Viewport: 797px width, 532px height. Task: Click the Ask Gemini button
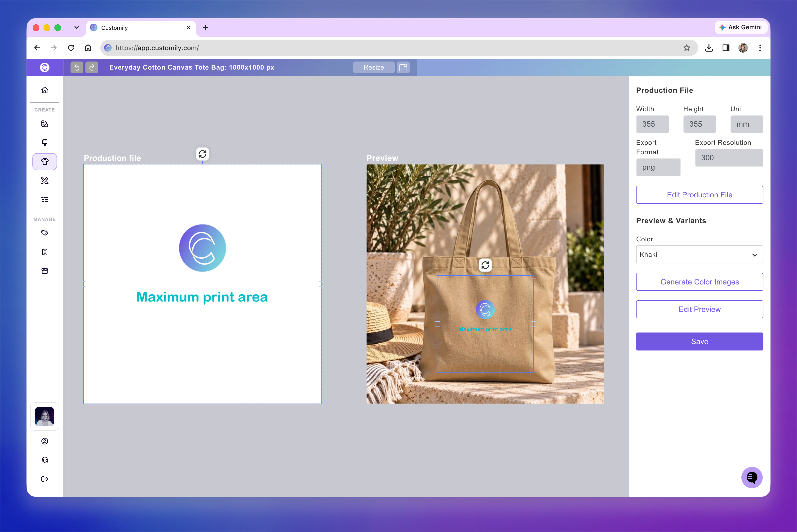pyautogui.click(x=740, y=27)
